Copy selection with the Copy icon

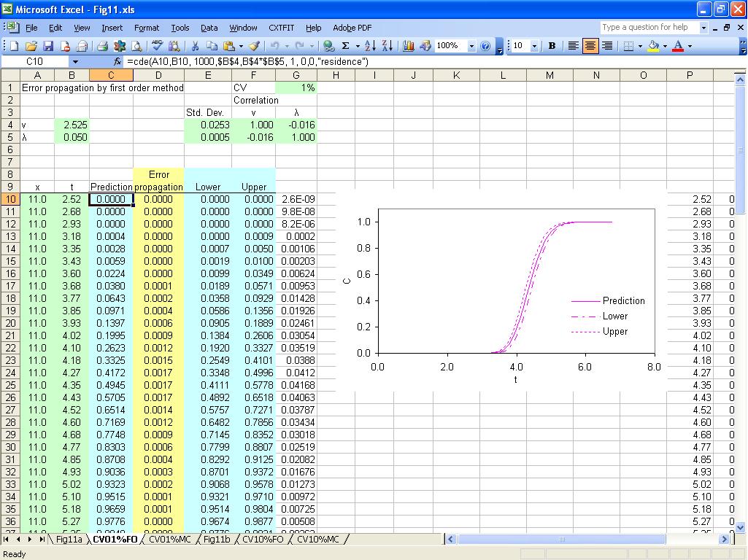pyautogui.click(x=212, y=46)
